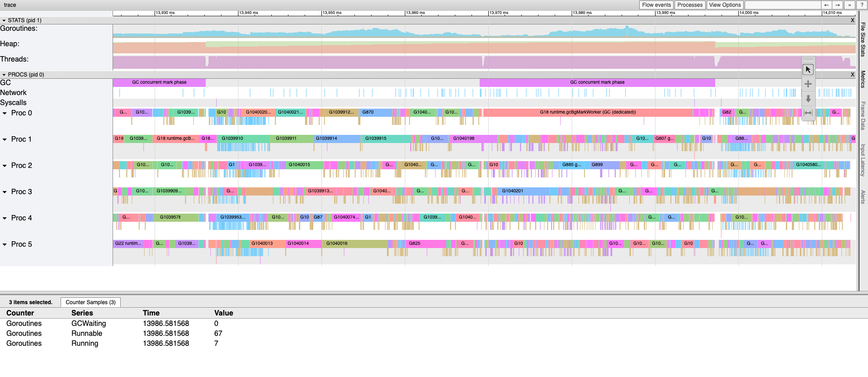Open the Flow events menu
The image size is (868, 377).
coord(656,5)
